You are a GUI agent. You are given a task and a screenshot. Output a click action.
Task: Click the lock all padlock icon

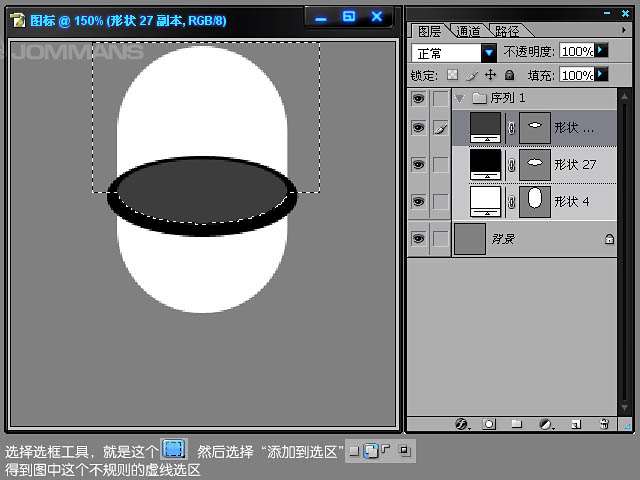coord(509,75)
